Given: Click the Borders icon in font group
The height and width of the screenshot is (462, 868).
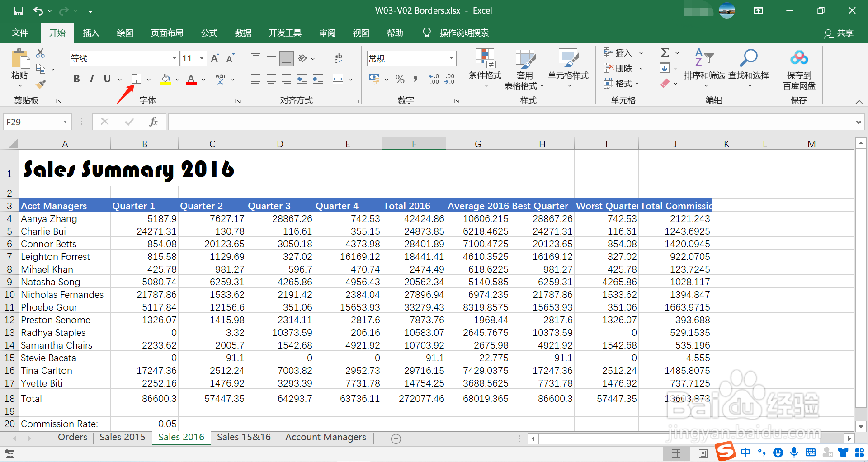Looking at the screenshot, I should pyautogui.click(x=136, y=79).
